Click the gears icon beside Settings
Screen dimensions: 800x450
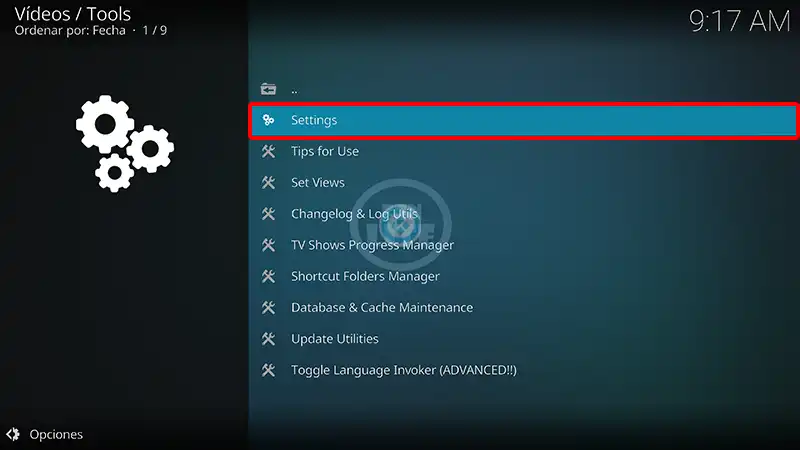(x=268, y=120)
